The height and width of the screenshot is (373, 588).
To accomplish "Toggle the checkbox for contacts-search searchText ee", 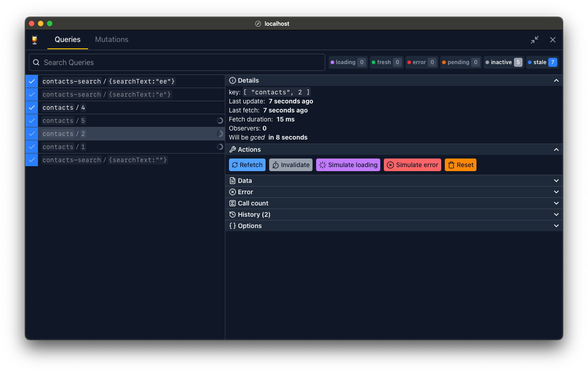I will point(31,81).
